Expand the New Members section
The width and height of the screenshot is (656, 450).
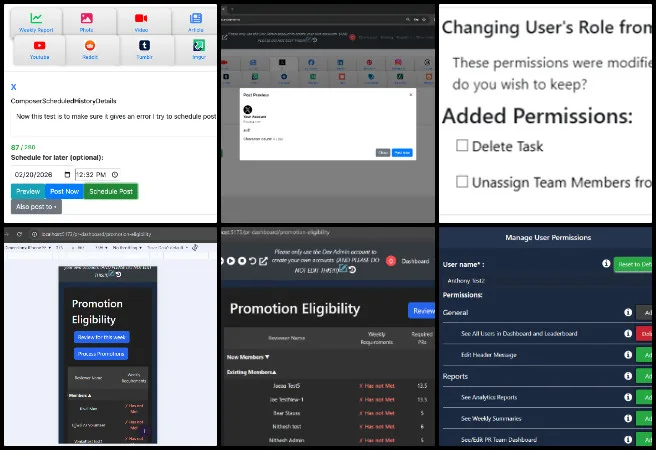248,357
